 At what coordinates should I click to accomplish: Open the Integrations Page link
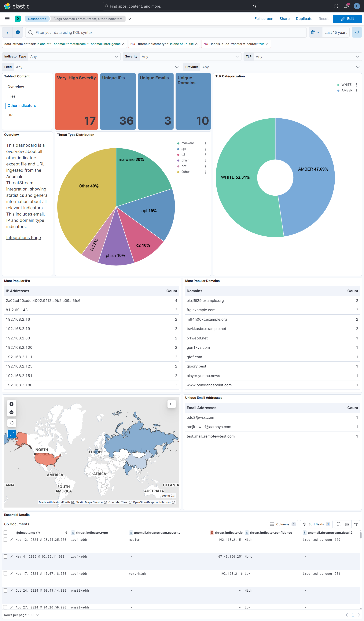(23, 238)
